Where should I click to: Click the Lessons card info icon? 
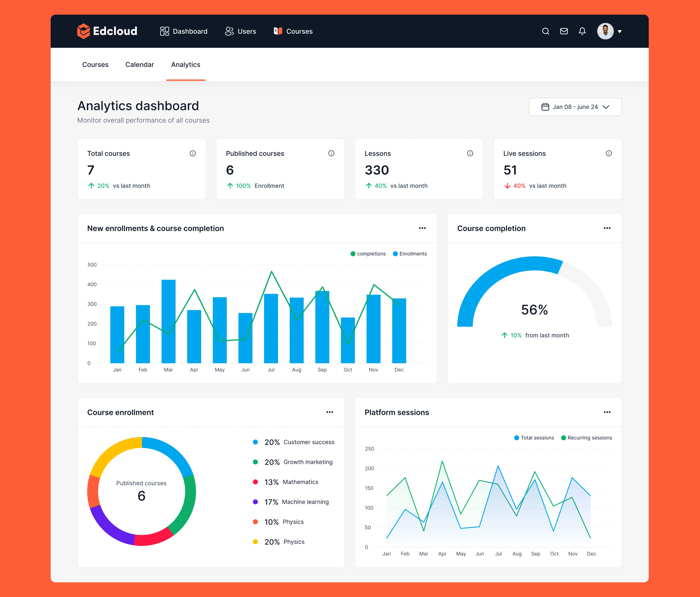pyautogui.click(x=470, y=153)
